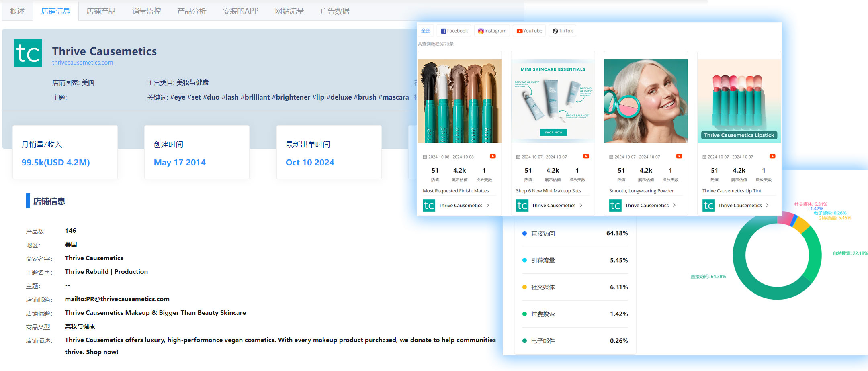
Task: Filter ads by TikTok
Action: (x=562, y=31)
